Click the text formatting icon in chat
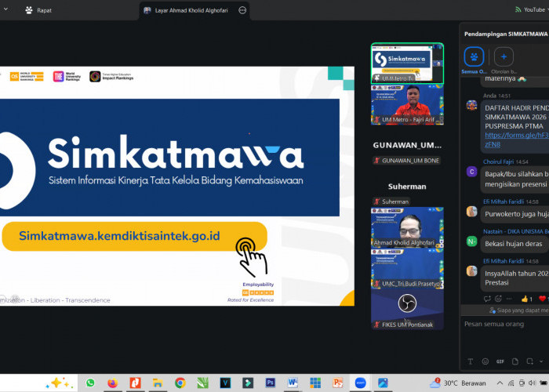The height and width of the screenshot is (392, 549). tap(469, 361)
